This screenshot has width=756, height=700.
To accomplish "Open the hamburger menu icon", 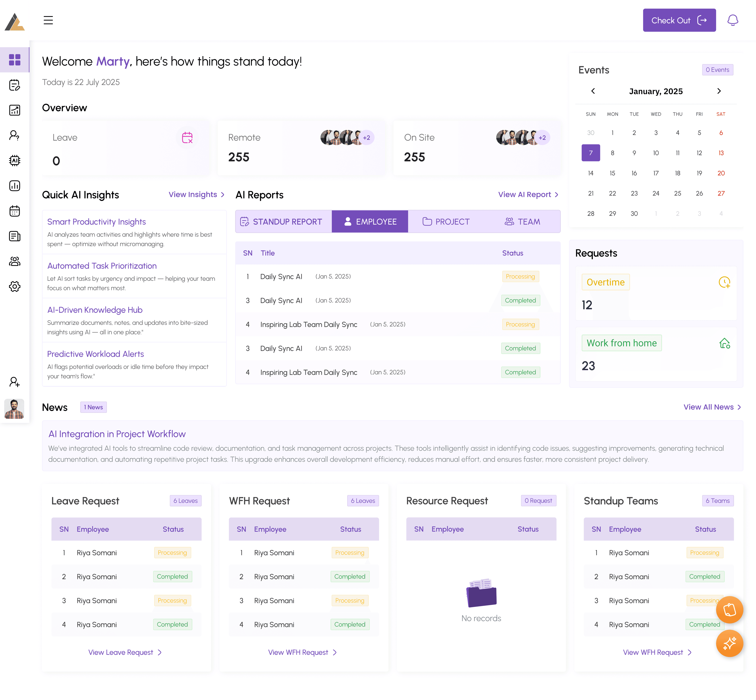I will [x=48, y=20].
